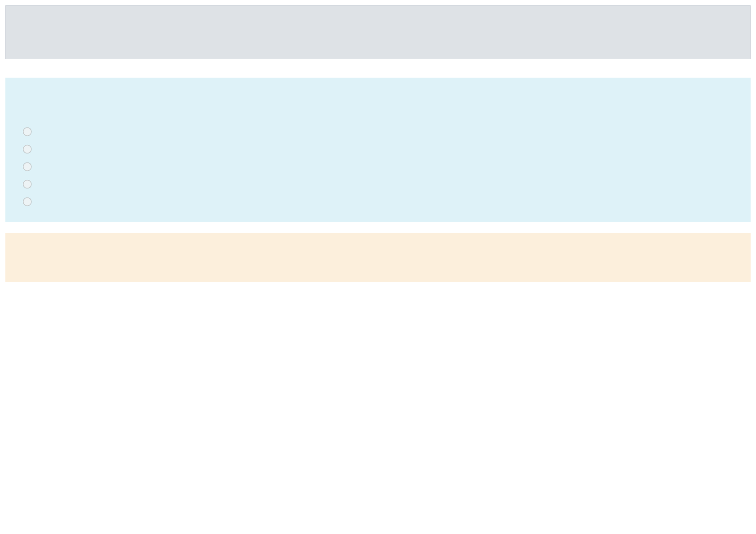Activate the radio just above the last one
This screenshot has height=534, width=756.
coord(27,184)
